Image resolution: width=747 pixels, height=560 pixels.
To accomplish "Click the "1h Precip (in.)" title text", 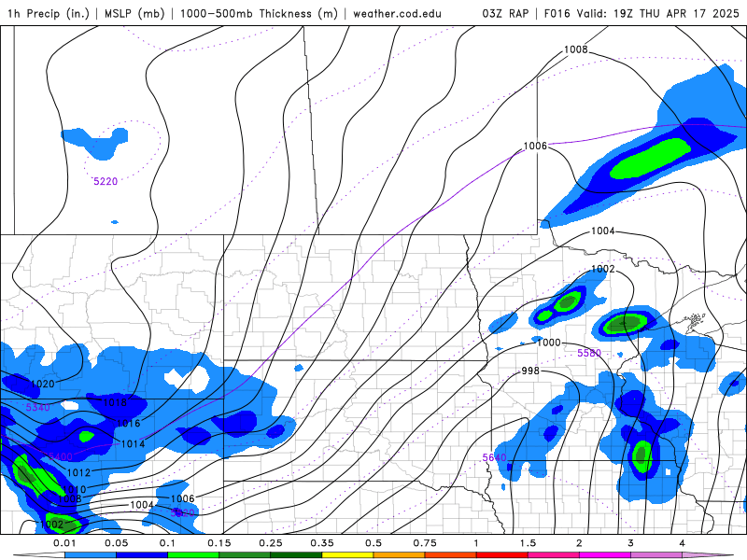I will pyautogui.click(x=49, y=13).
